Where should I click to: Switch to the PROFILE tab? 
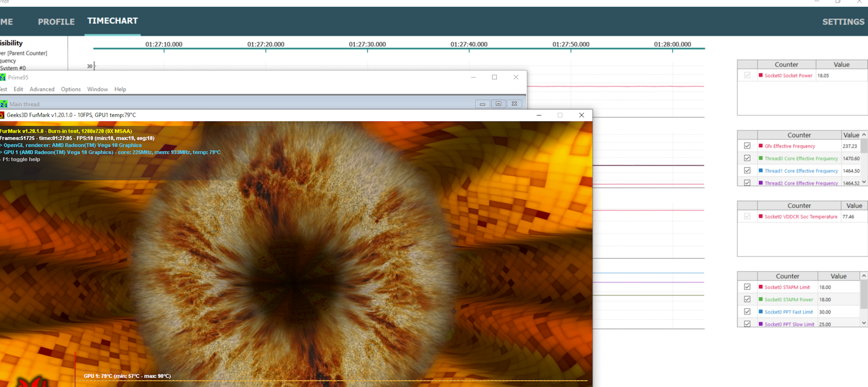pyautogui.click(x=56, y=22)
